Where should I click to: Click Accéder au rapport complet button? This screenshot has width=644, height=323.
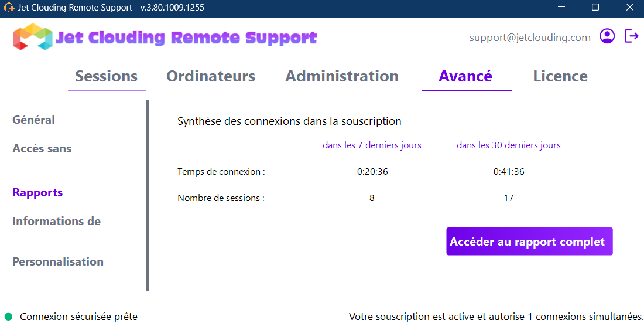[529, 242]
